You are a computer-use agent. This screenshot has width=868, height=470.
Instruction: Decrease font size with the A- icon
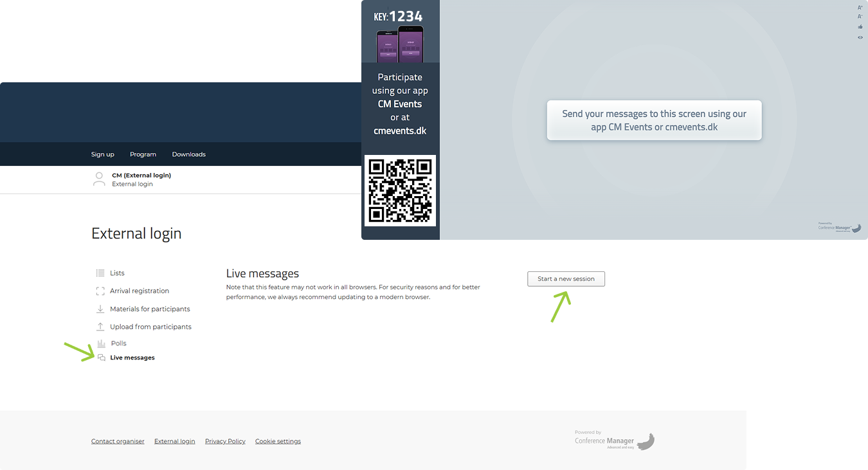860,17
